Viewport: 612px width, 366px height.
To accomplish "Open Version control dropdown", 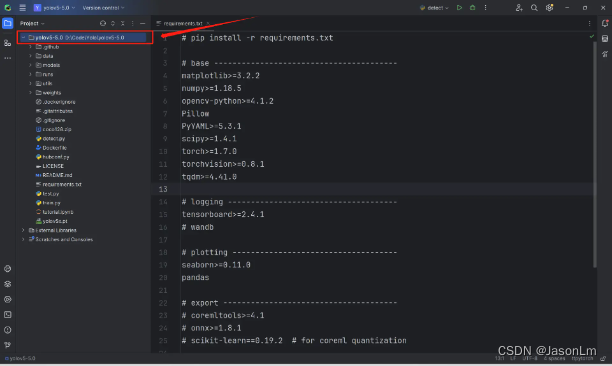I will [x=103, y=8].
